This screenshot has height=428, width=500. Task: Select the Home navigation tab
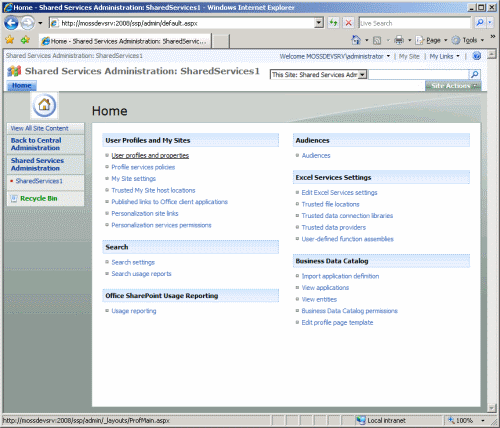pyautogui.click(x=22, y=86)
